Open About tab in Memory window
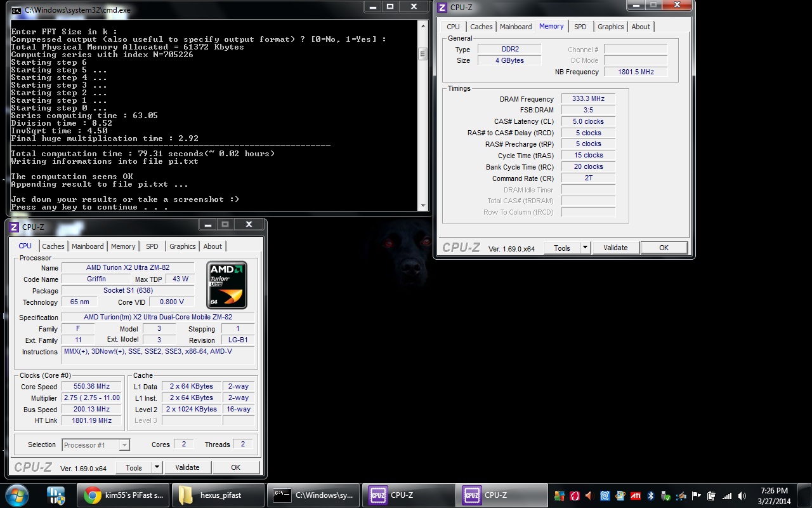This screenshot has height=508, width=812. [x=641, y=27]
